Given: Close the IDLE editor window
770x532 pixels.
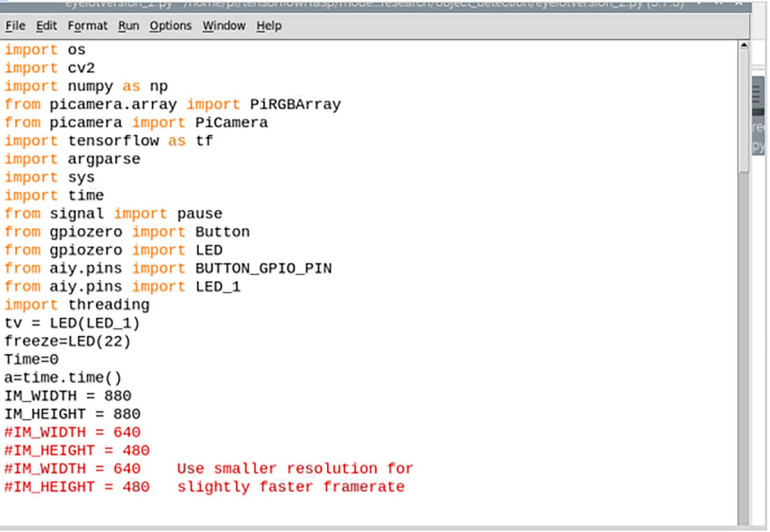Looking at the screenshot, I should pos(738,4).
